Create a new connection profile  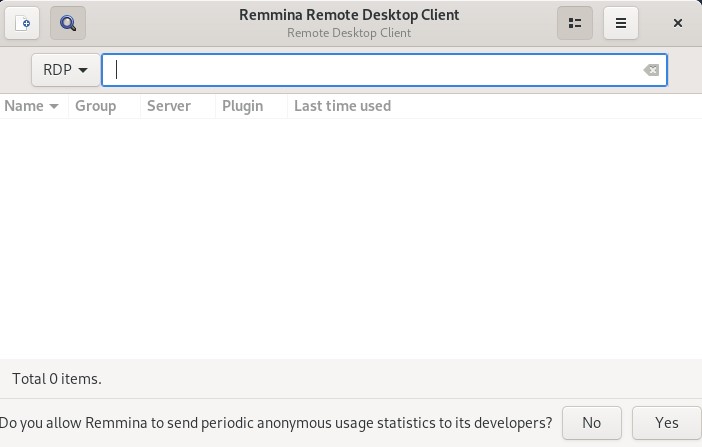[x=23, y=23]
